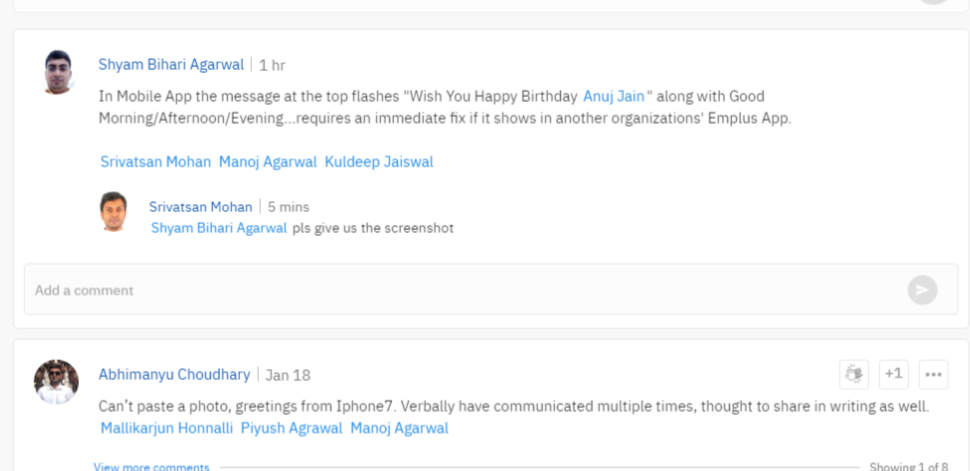Image resolution: width=970 pixels, height=471 pixels.
Task: Open post author Shyam Bihari Agarwal's name link
Action: 171,64
